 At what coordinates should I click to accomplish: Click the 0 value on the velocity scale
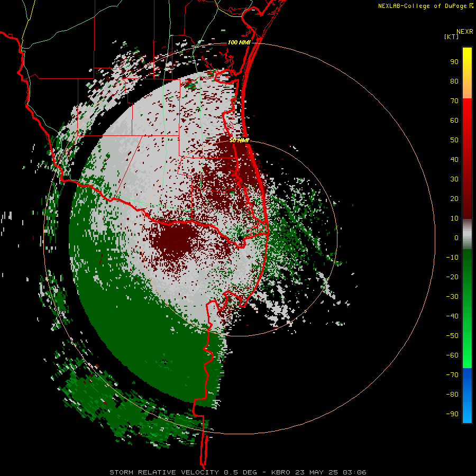(456, 237)
